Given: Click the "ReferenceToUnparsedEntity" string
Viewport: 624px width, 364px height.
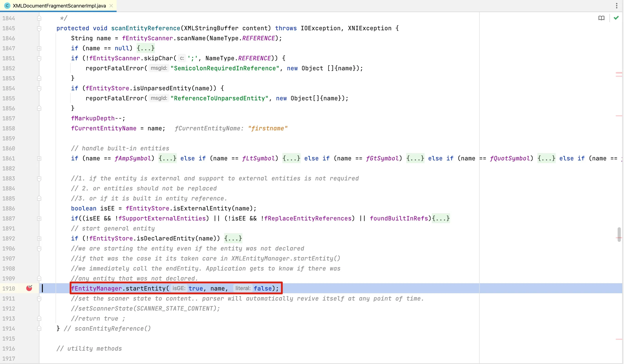Looking at the screenshot, I should 220,99.
